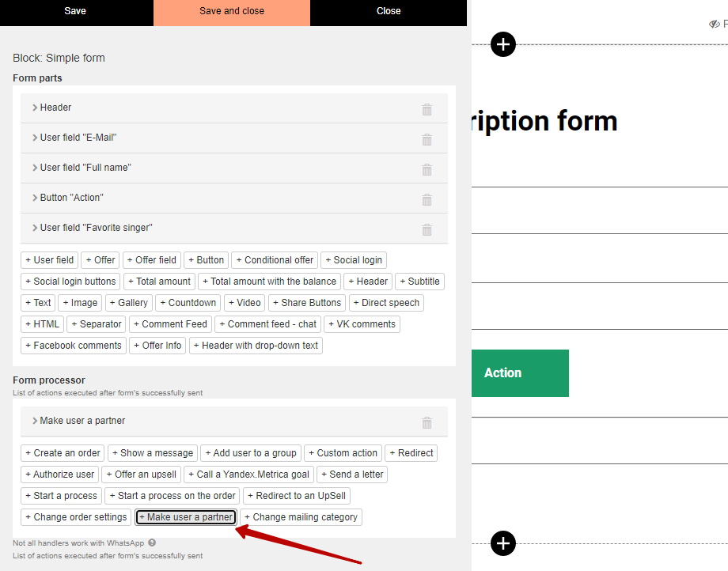Image resolution: width=728 pixels, height=571 pixels.
Task: Add Header with drop-down text
Action: [256, 346]
